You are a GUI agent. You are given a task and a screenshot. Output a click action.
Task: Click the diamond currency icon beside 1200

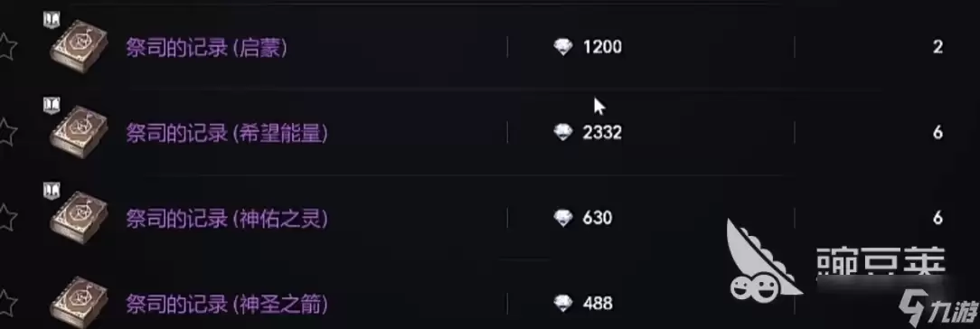coord(563,47)
